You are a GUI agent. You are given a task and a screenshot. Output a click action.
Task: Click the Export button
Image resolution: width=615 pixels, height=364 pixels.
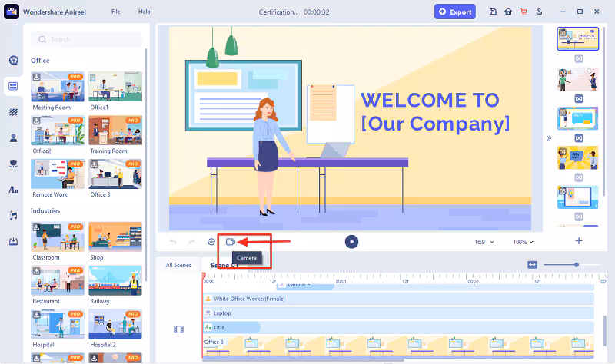coord(455,12)
